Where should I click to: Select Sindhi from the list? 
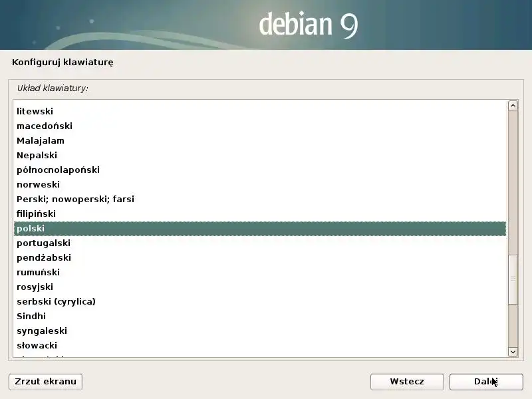tap(260, 316)
